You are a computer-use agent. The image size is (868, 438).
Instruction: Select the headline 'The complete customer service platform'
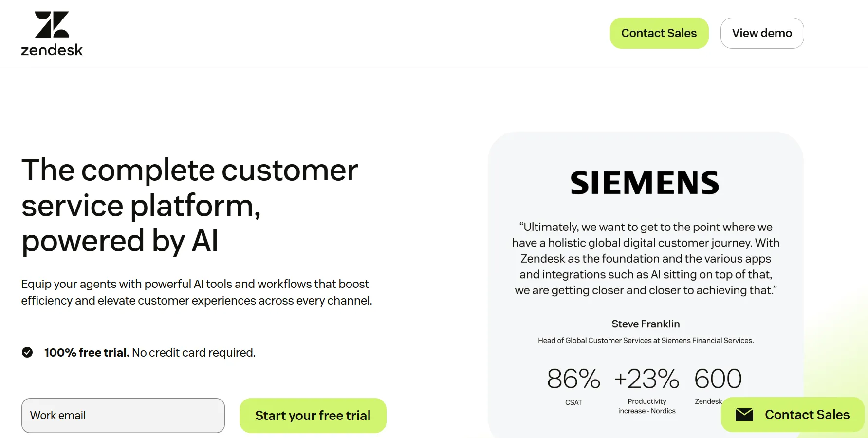[x=189, y=206]
